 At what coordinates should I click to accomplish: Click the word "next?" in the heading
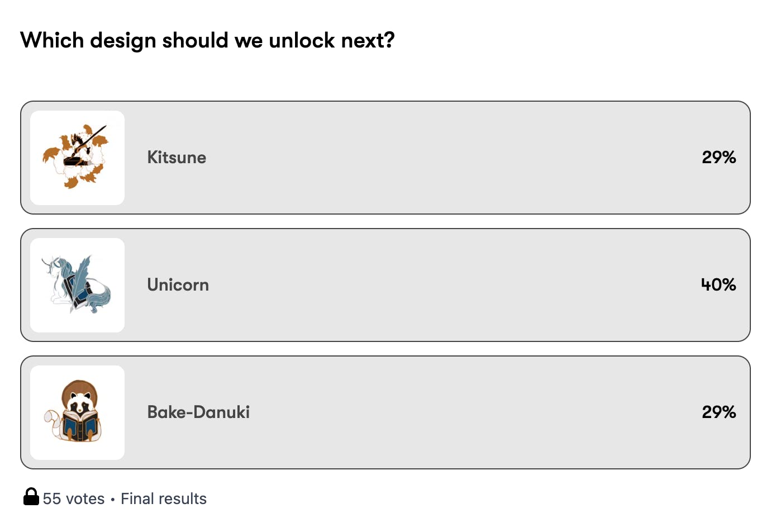point(368,40)
